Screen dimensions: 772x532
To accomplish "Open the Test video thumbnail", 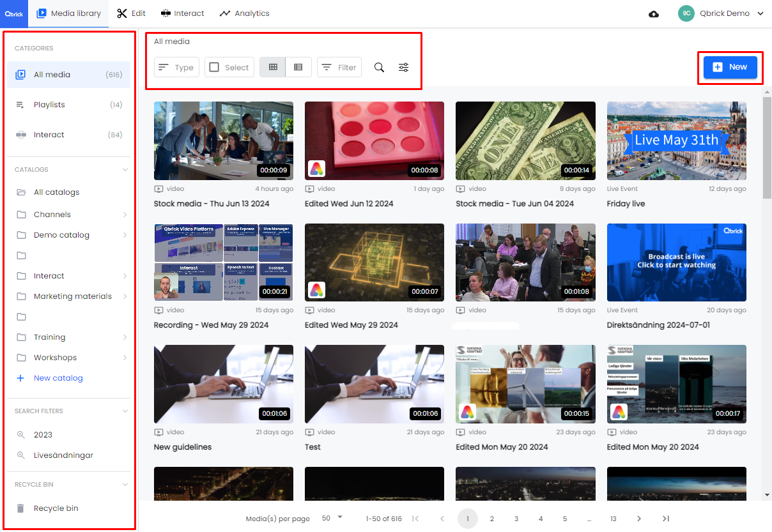I will coord(374,384).
